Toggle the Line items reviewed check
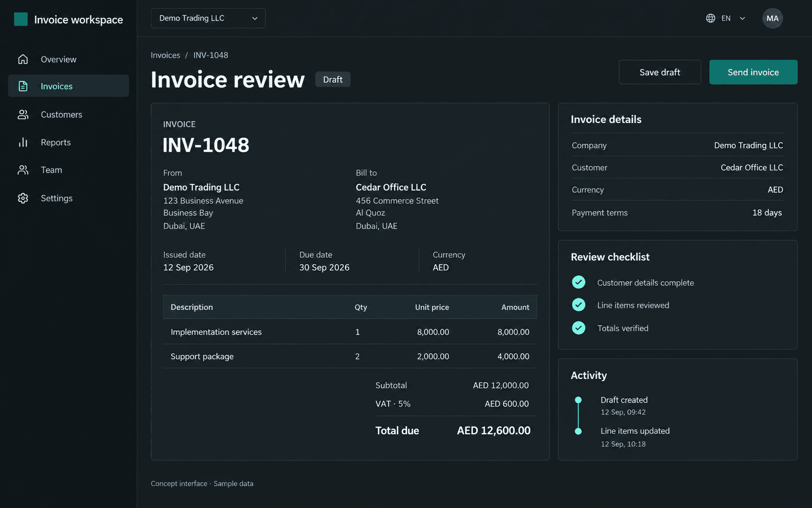812x508 pixels. [579, 305]
